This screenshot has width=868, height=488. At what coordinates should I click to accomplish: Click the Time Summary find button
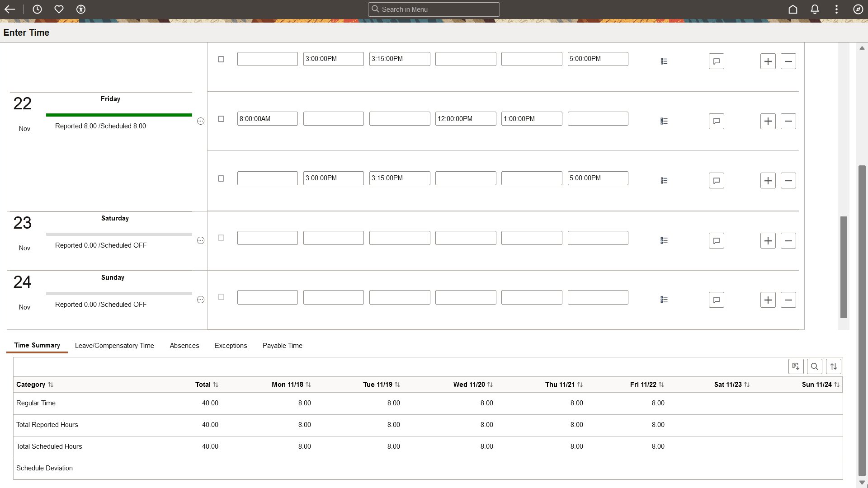[814, 366]
